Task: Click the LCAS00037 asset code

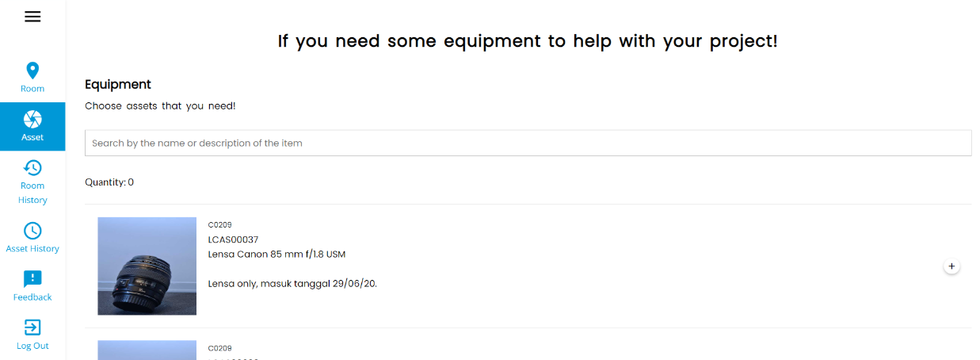Action: 233,239
